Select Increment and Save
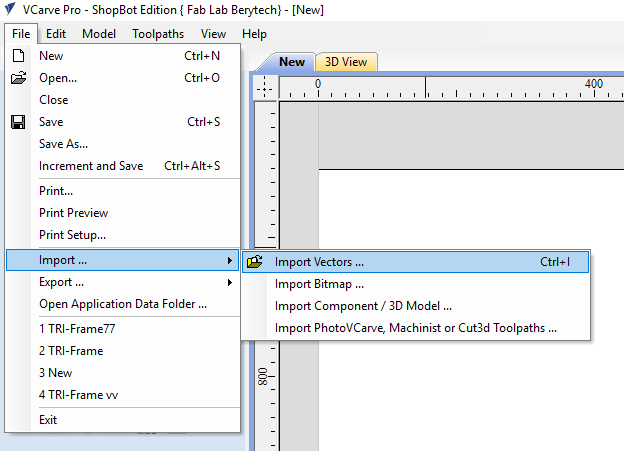The height and width of the screenshot is (451, 624). point(123,166)
